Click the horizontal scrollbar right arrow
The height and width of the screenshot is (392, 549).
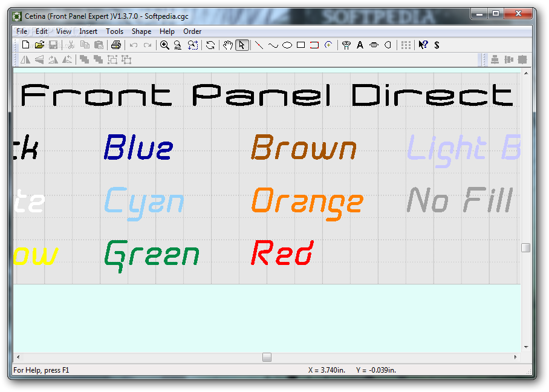point(516,357)
